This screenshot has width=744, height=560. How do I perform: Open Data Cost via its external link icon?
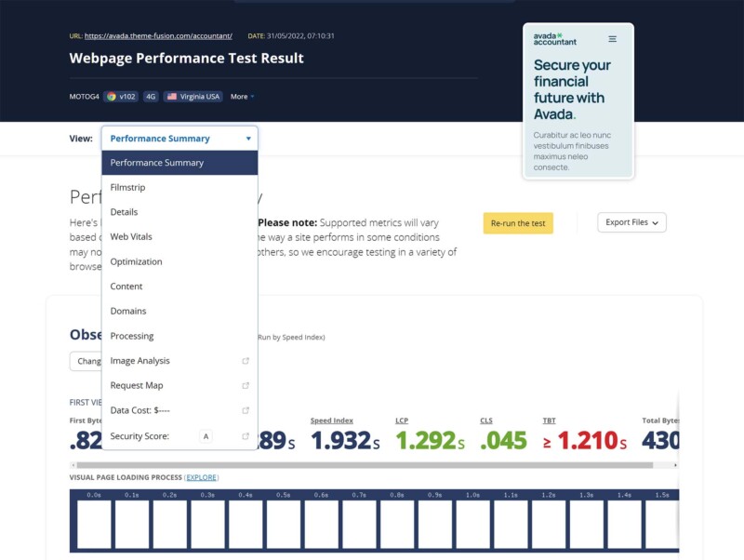tap(246, 409)
